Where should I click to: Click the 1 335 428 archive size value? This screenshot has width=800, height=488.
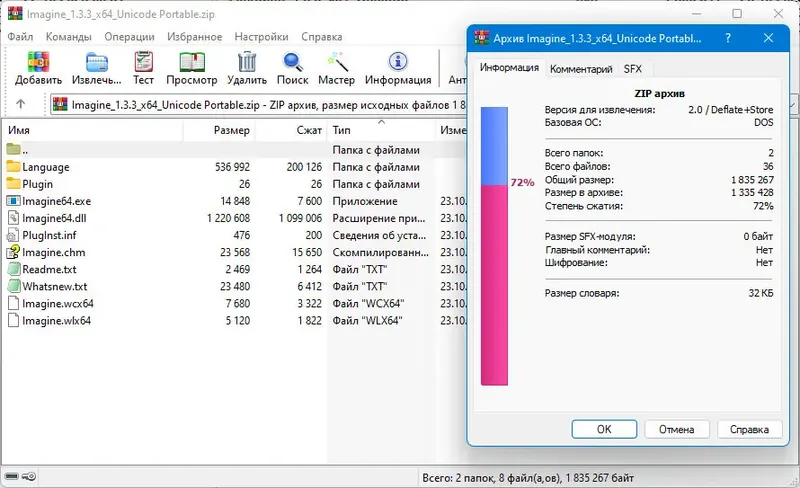coord(752,192)
